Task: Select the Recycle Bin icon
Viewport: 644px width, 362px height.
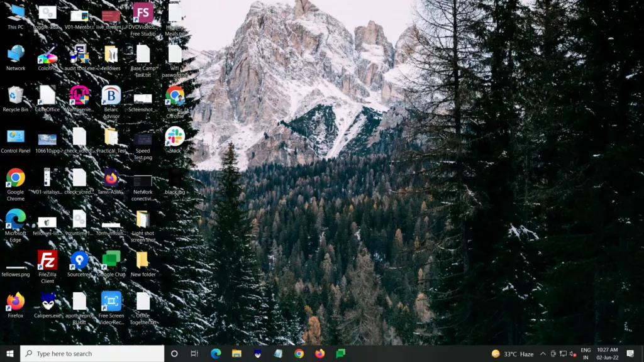Action: coord(16,96)
